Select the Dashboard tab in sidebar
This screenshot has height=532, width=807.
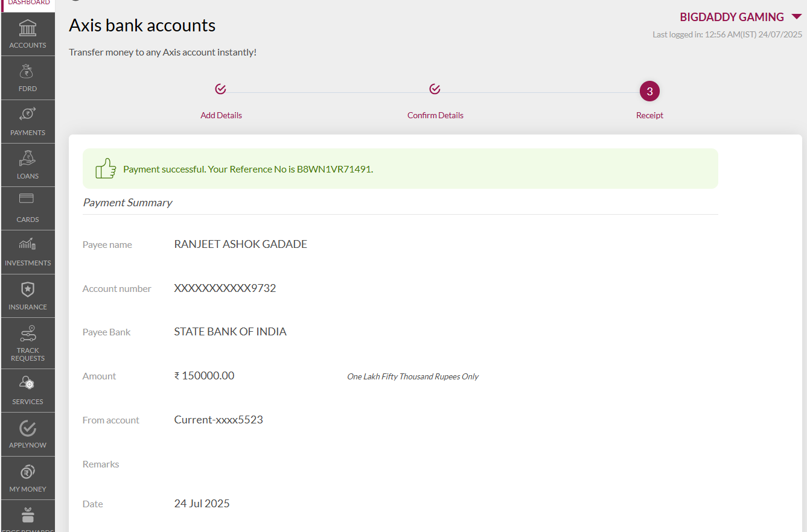click(28, 5)
